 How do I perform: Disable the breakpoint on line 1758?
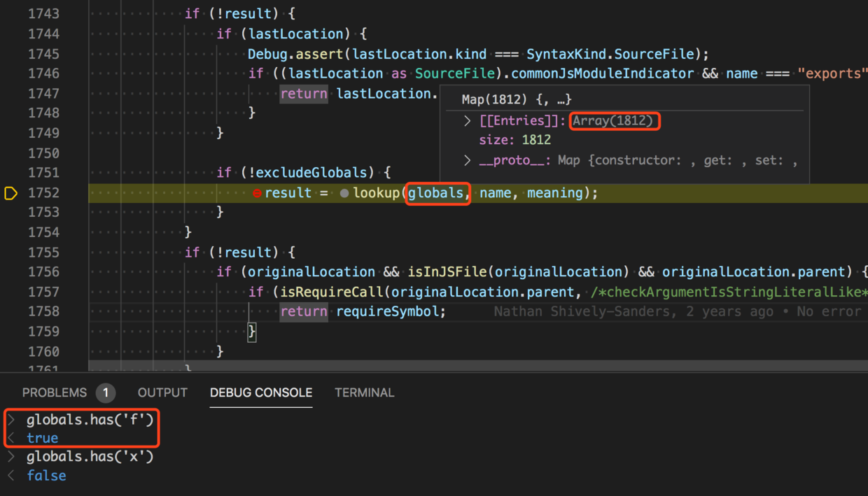coord(10,311)
